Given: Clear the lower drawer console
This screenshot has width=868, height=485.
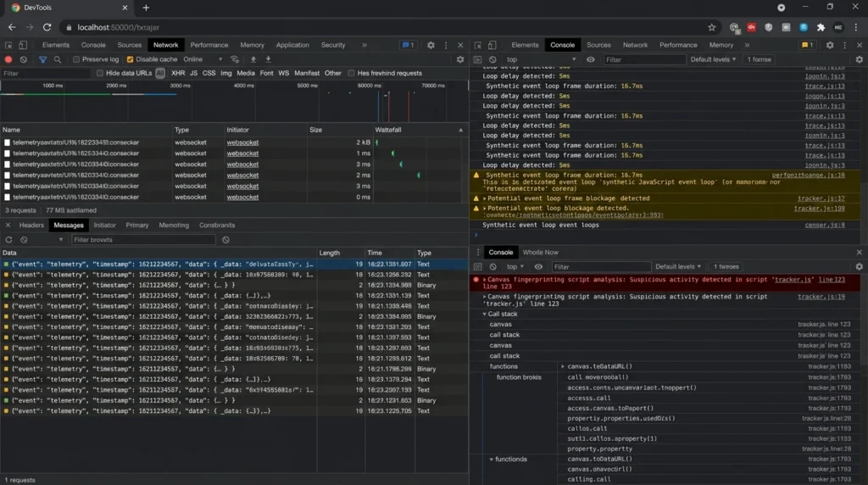Looking at the screenshot, I should coord(492,266).
